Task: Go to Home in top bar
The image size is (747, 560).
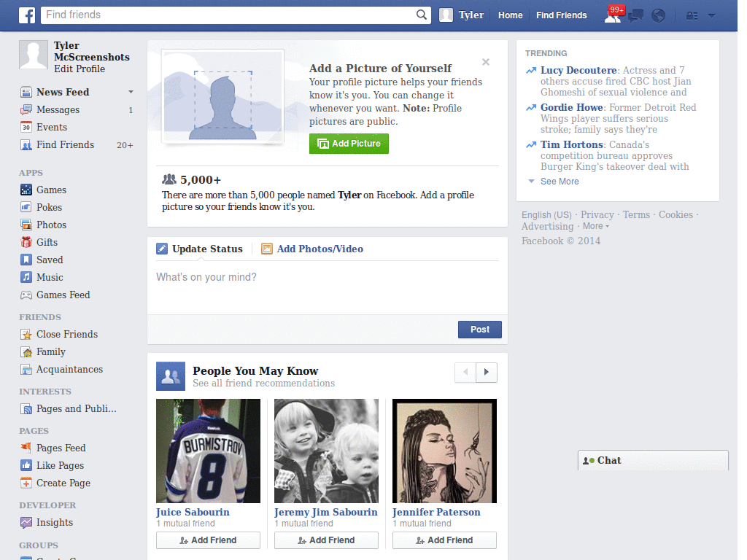Action: pos(510,15)
